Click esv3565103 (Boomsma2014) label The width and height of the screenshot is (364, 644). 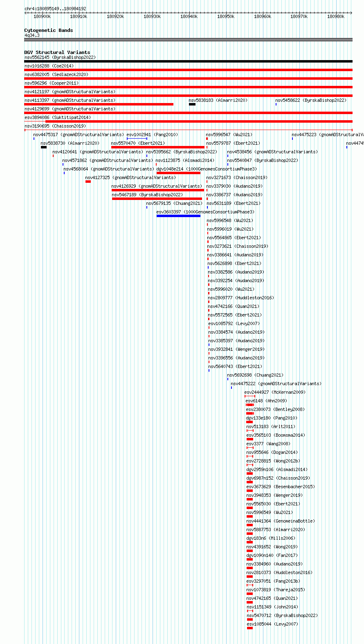pyautogui.click(x=276, y=435)
